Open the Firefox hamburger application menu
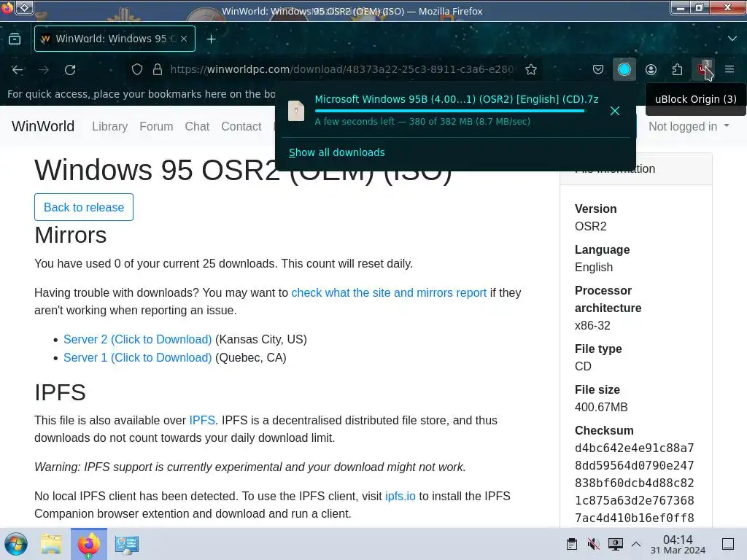Image resolution: width=747 pixels, height=560 pixels. [729, 69]
